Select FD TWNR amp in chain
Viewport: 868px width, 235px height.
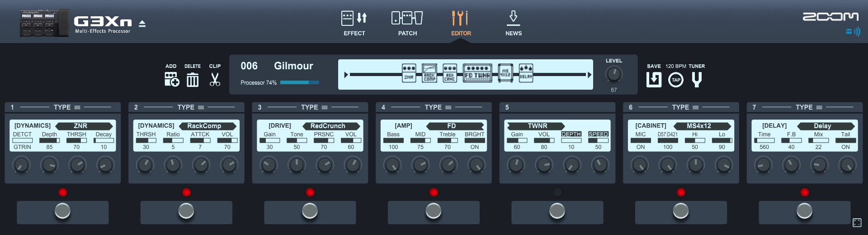pyautogui.click(x=477, y=73)
